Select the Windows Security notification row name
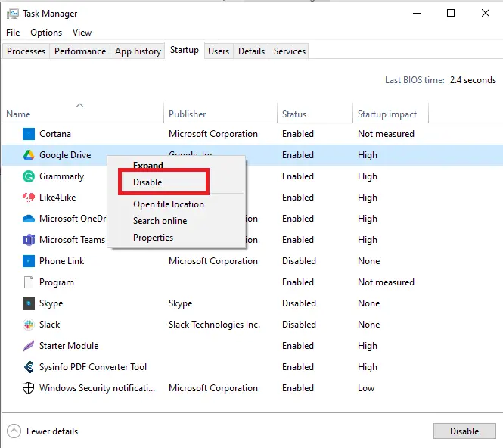The width and height of the screenshot is (503, 448). click(97, 388)
